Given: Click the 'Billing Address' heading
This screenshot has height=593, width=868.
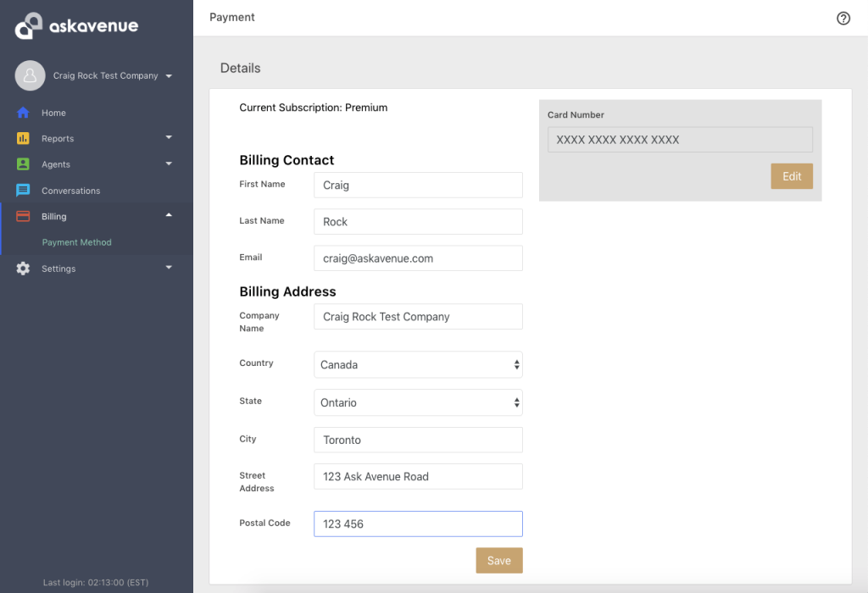Looking at the screenshot, I should tap(288, 291).
